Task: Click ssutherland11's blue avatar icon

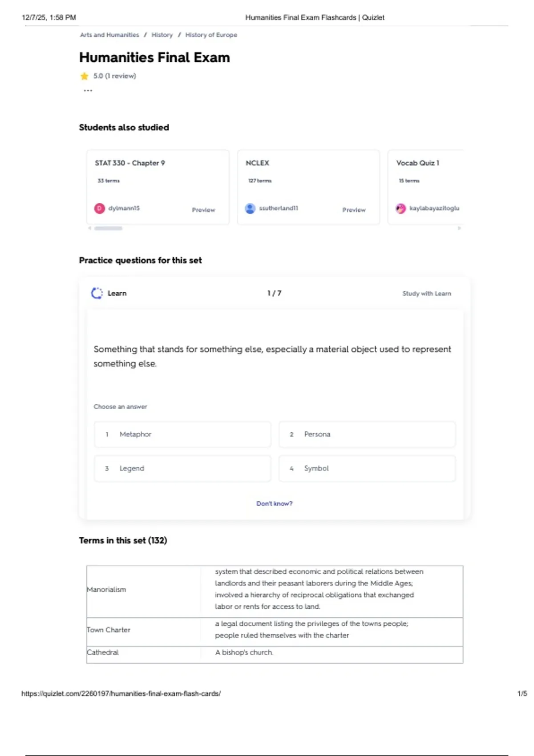Action: [x=250, y=208]
